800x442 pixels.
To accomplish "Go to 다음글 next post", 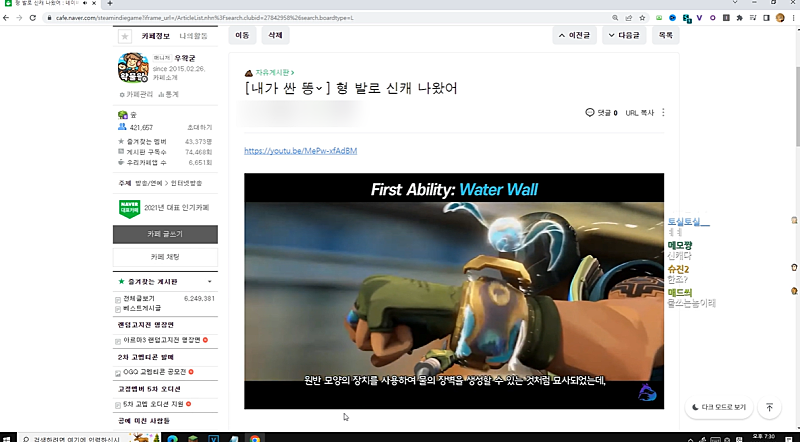I will pos(624,35).
